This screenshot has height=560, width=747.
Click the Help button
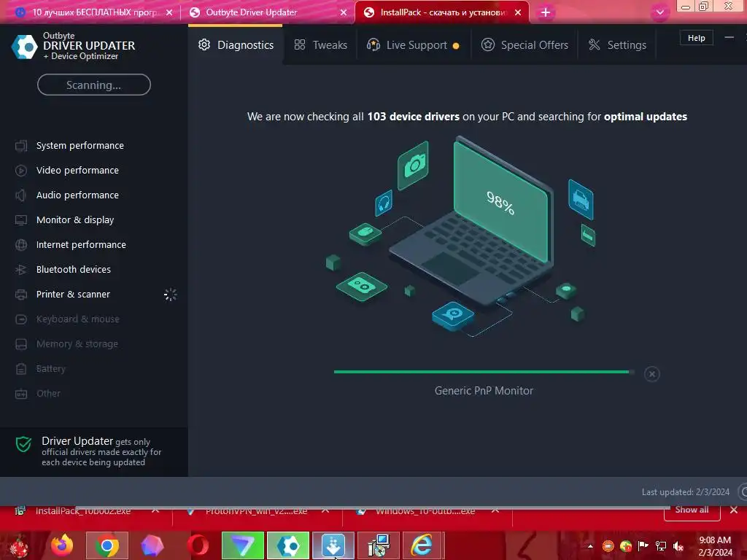click(696, 38)
